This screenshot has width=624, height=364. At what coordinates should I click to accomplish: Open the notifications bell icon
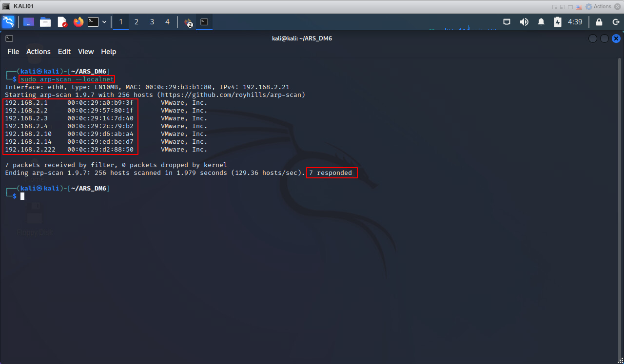(541, 22)
